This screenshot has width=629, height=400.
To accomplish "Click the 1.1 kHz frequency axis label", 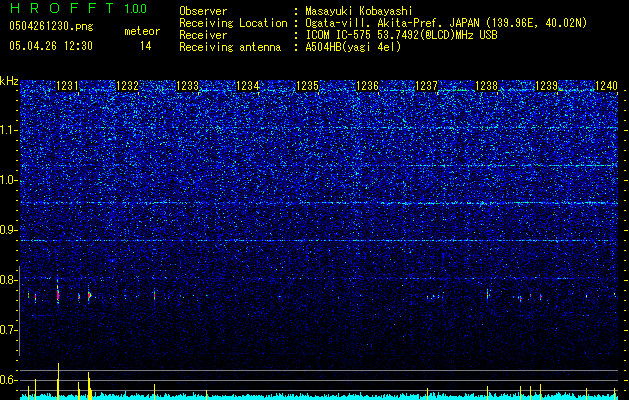I will tap(9, 130).
